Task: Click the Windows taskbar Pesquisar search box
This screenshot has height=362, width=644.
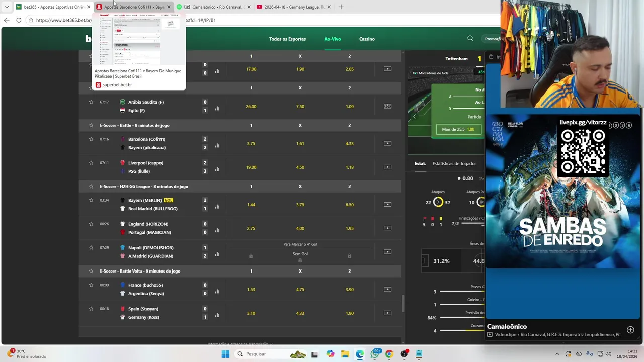Action: [x=271, y=354]
